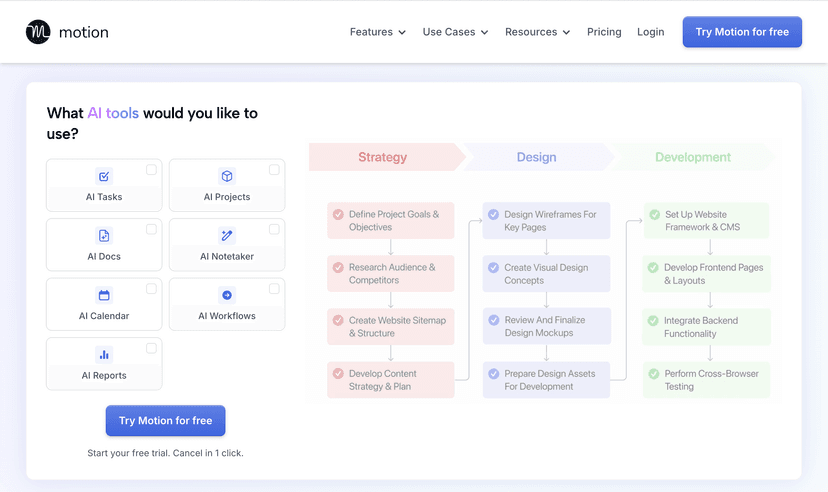The height and width of the screenshot is (492, 828).
Task: Click check icon on Set Up Website Framework & CMS
Action: pyautogui.click(x=654, y=215)
